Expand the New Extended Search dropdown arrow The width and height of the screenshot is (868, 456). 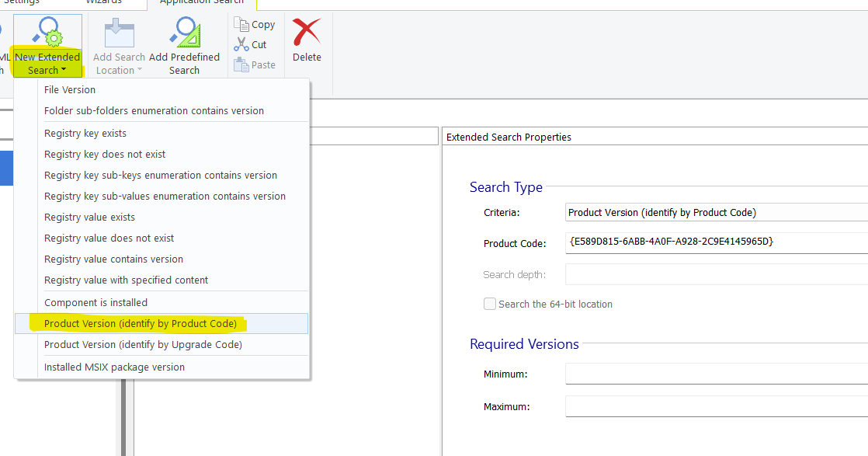[x=64, y=71]
